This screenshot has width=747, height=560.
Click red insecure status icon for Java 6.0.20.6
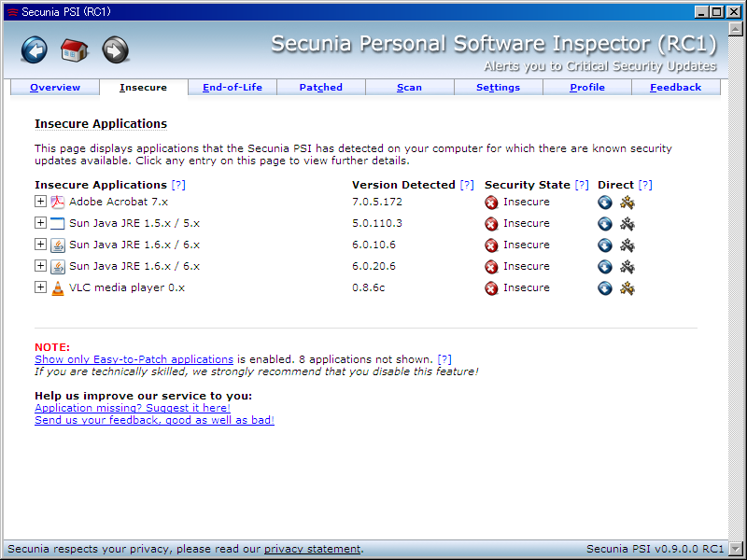[x=491, y=267]
